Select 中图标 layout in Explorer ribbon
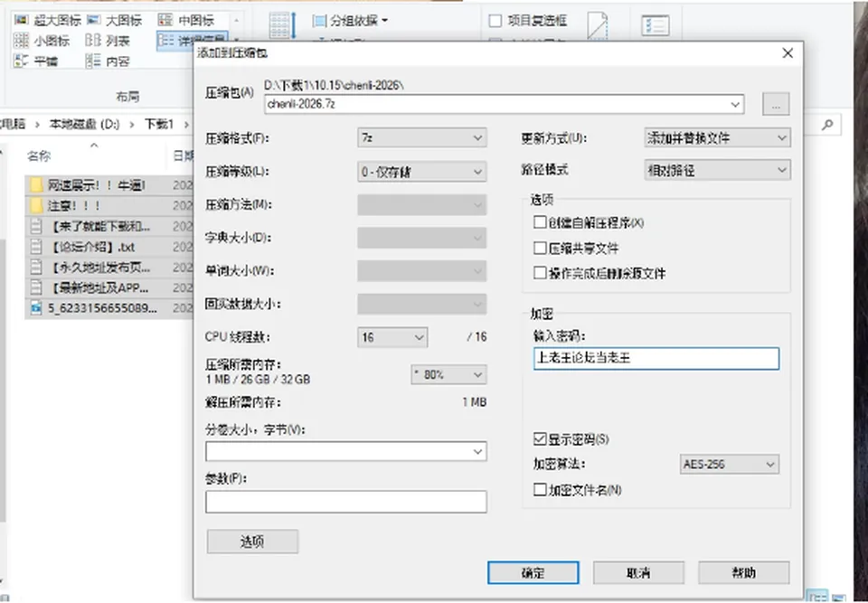 point(186,21)
